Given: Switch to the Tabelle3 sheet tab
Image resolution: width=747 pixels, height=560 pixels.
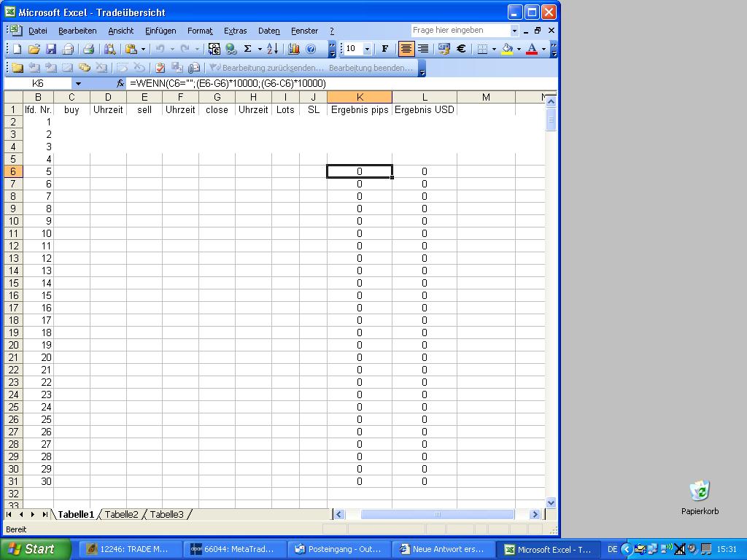Looking at the screenshot, I should point(167,514).
